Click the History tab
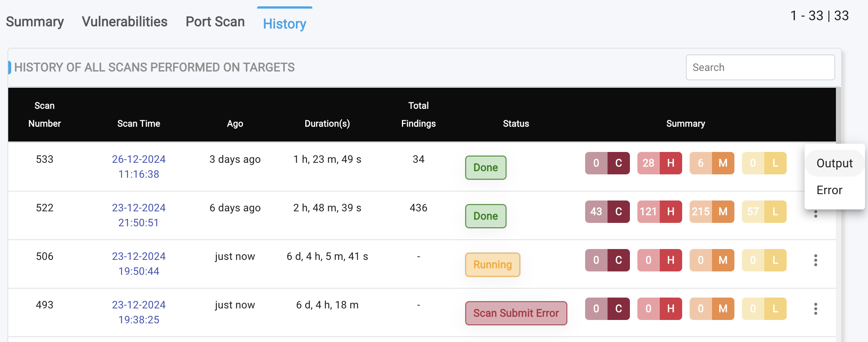The width and height of the screenshot is (868, 342). click(x=284, y=24)
